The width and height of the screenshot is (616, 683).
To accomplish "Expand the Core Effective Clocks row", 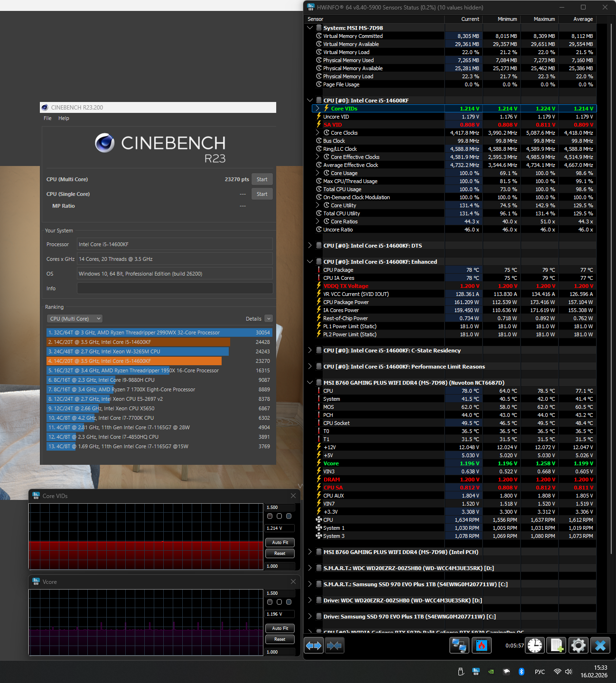I will coord(318,157).
